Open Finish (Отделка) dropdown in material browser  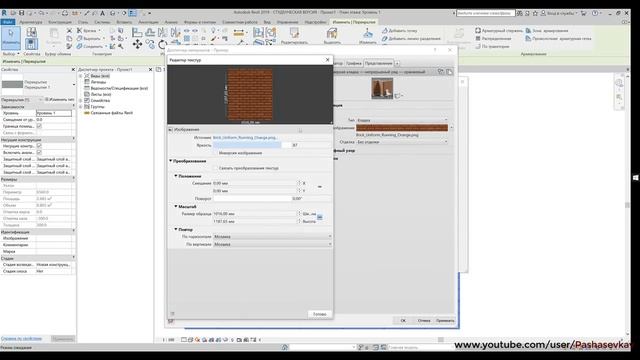tap(402, 142)
